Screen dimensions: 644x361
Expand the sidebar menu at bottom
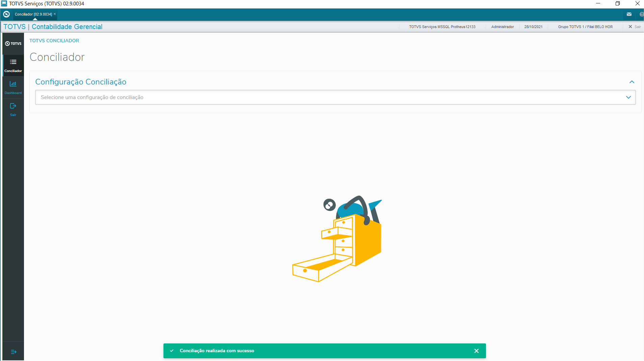(14, 352)
